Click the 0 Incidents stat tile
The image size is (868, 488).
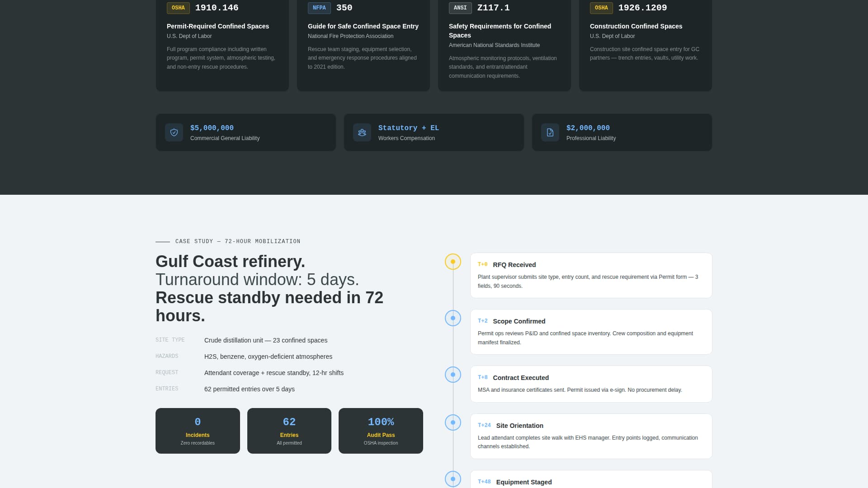pyautogui.click(x=198, y=431)
